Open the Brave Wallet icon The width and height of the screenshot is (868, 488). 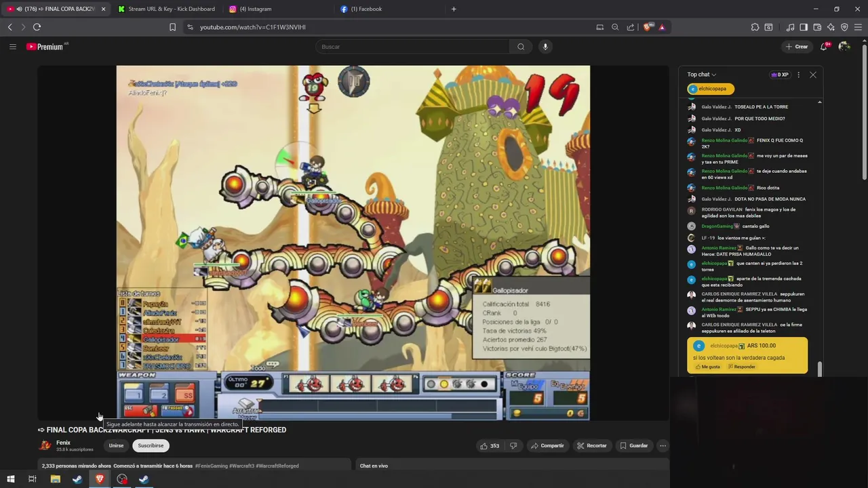817,27
